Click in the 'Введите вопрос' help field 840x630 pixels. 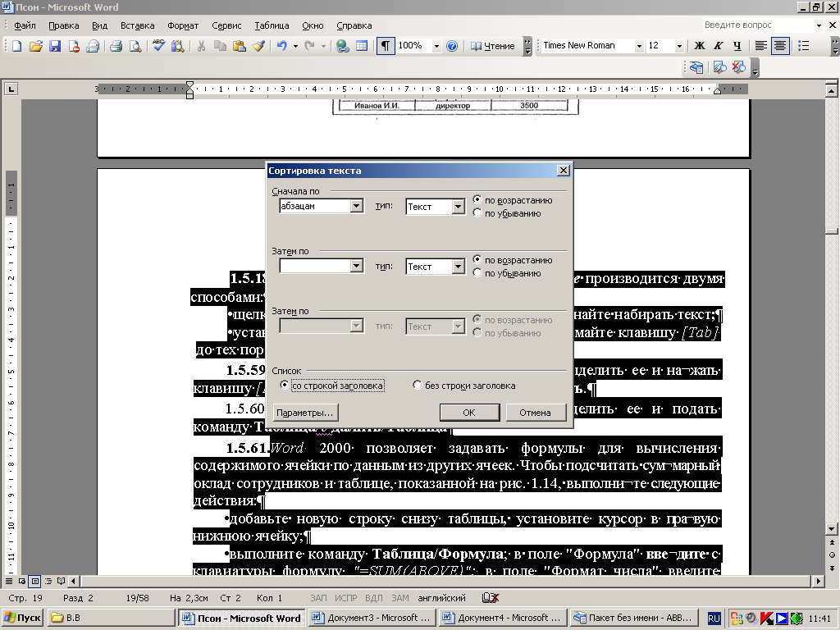[757, 25]
